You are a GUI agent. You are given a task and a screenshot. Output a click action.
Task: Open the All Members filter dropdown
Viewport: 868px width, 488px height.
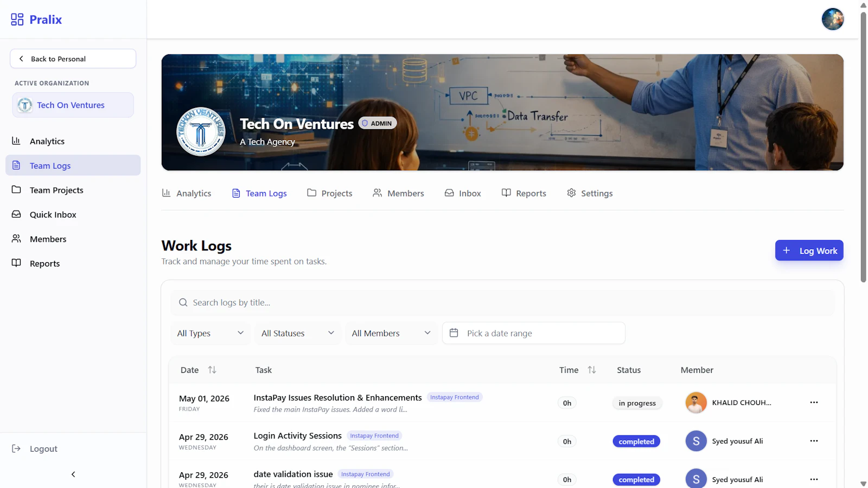click(x=391, y=333)
